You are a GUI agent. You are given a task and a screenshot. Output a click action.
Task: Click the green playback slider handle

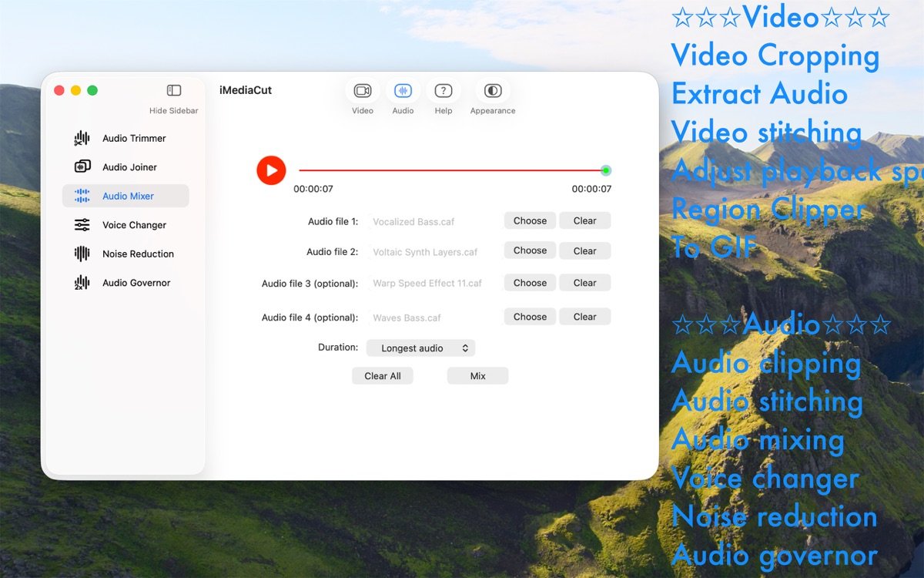click(x=606, y=170)
